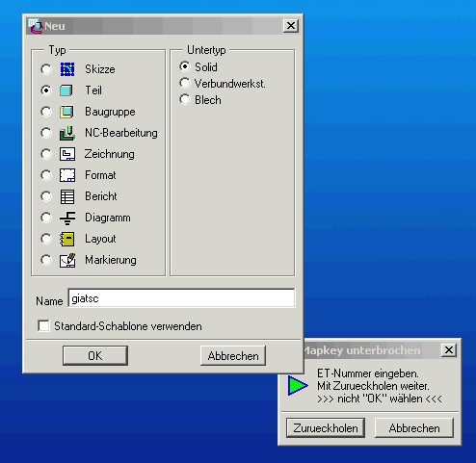Click the NC-Bearbeitung machining icon
Screen dimensions: 476x463
67,133
